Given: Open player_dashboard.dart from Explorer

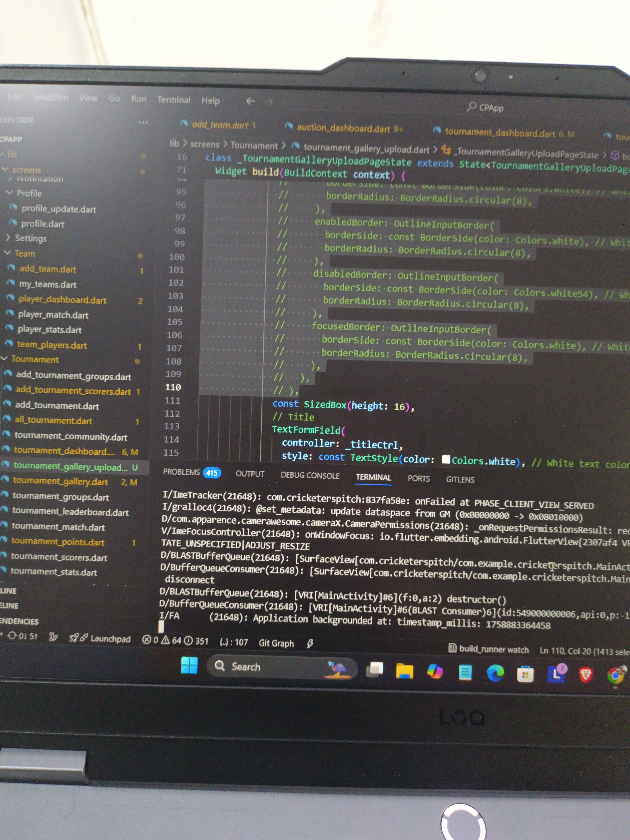Looking at the screenshot, I should 62,300.
